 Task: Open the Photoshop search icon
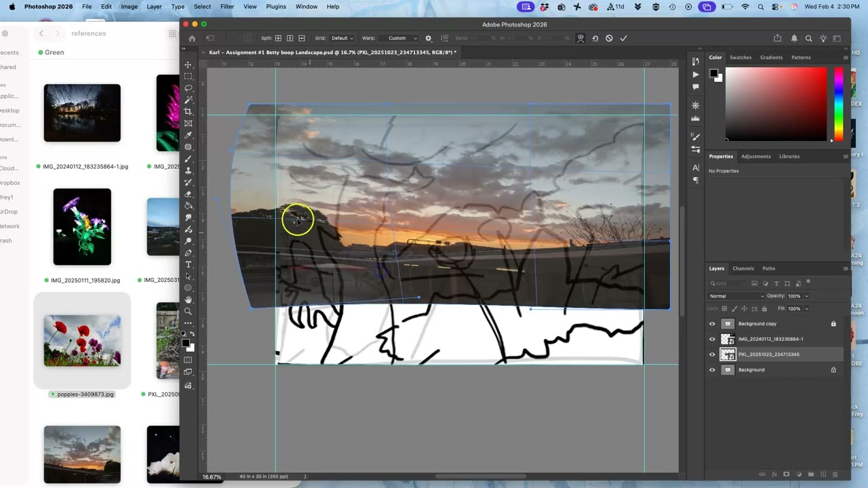[x=808, y=38]
